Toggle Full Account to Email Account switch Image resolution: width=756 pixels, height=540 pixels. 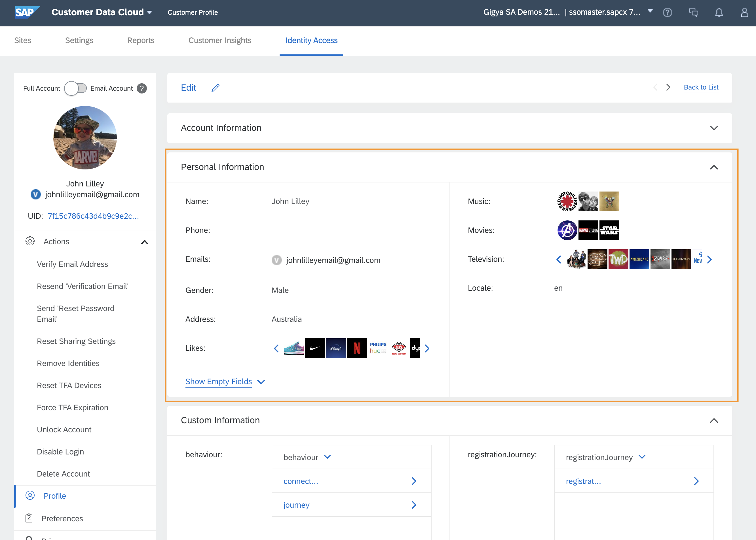coord(75,88)
